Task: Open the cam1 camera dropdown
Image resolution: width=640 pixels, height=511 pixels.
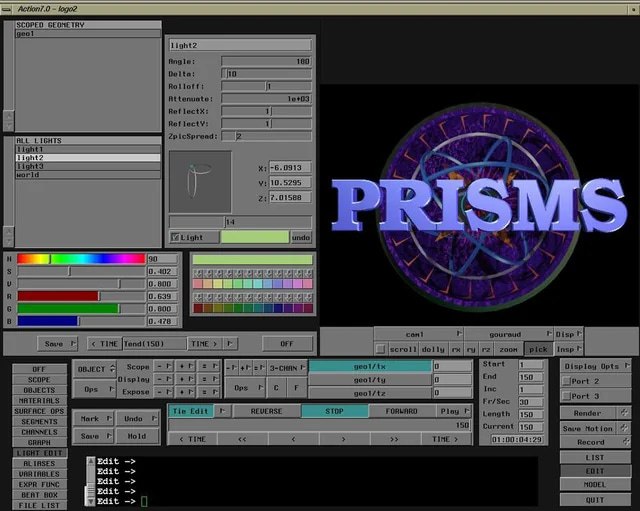Action: click(419, 334)
